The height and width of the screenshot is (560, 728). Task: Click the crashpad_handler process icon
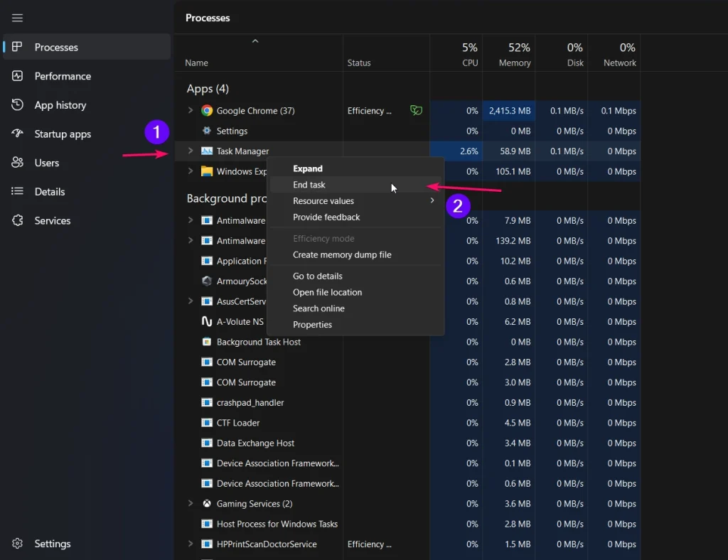(207, 402)
